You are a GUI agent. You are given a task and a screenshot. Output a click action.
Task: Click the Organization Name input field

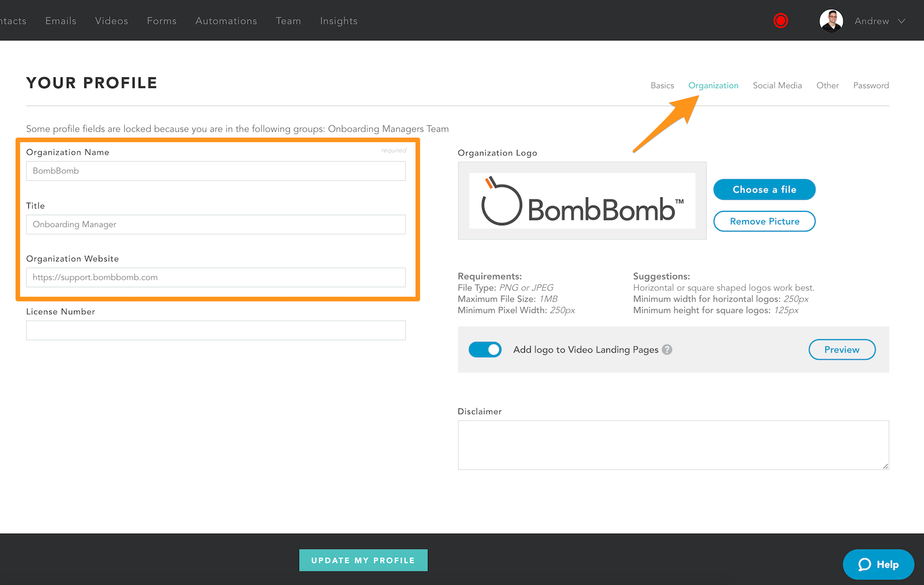216,171
